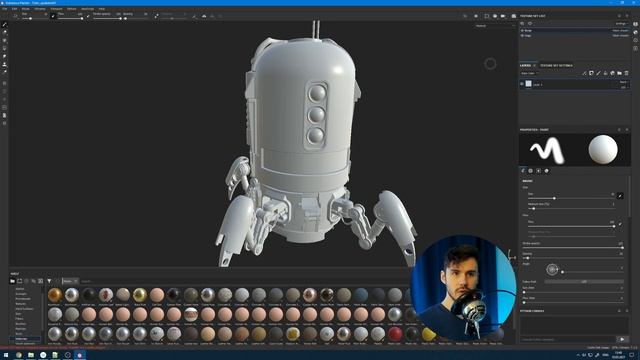The width and height of the screenshot is (640, 360).
Task: Select the red plastic material thumbnail
Action: coord(395,334)
